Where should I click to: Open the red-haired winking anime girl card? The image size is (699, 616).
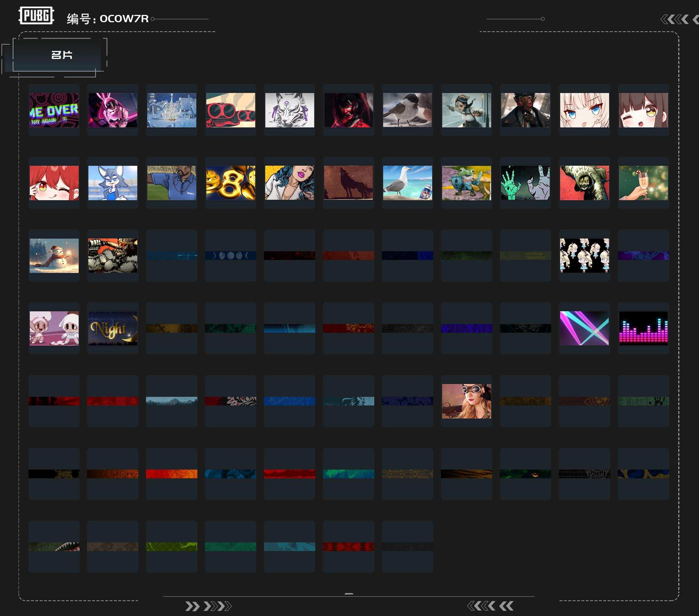point(54,183)
